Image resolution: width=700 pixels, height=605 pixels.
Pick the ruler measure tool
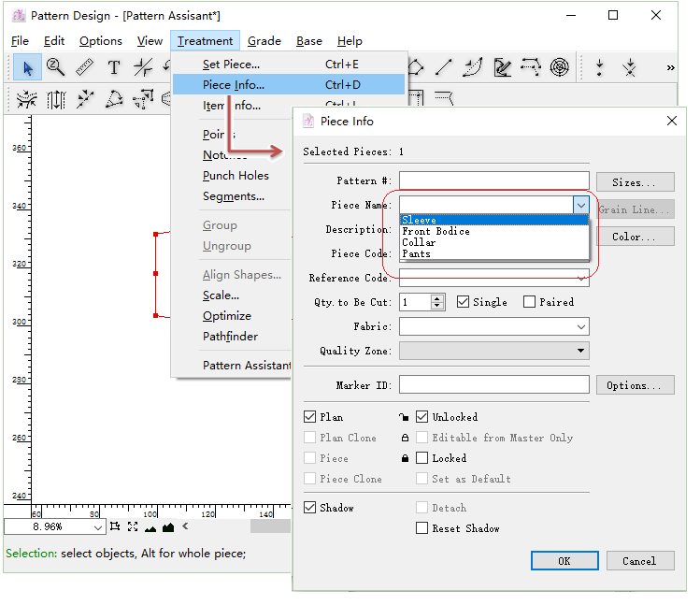point(85,67)
